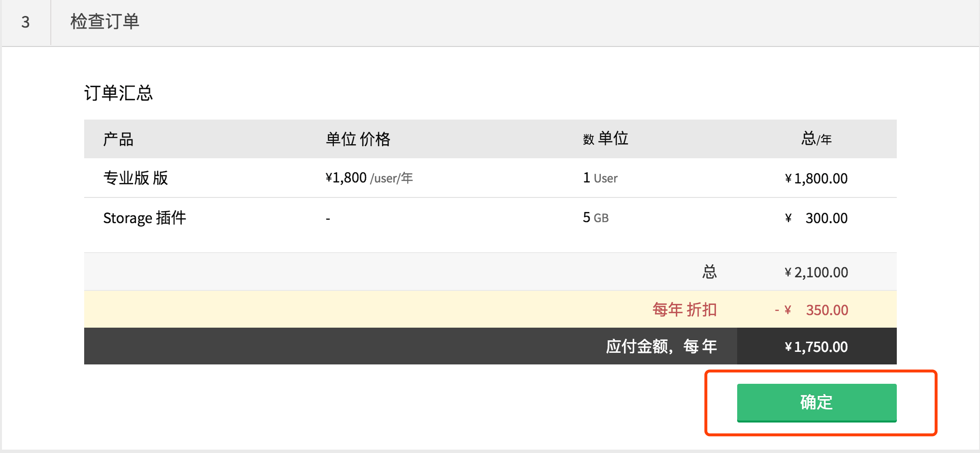The image size is (980, 453).
Task: Select the 检查订单 step header
Action: coord(104,22)
